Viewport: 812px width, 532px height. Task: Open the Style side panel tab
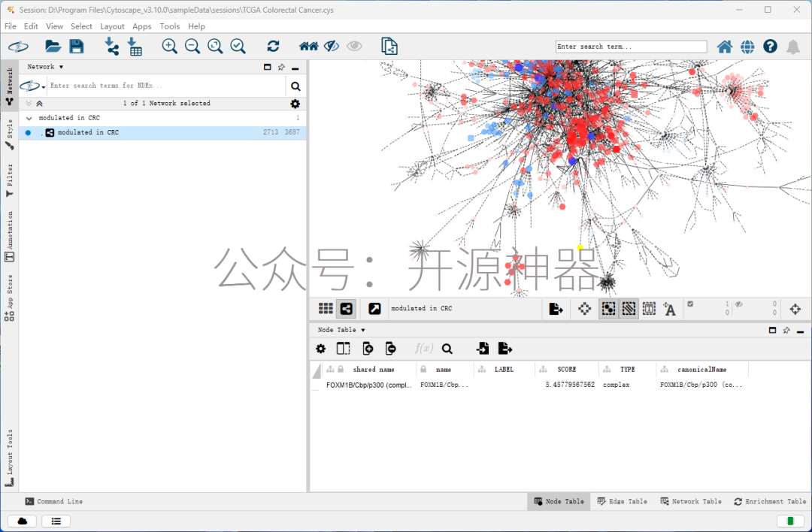(x=9, y=135)
